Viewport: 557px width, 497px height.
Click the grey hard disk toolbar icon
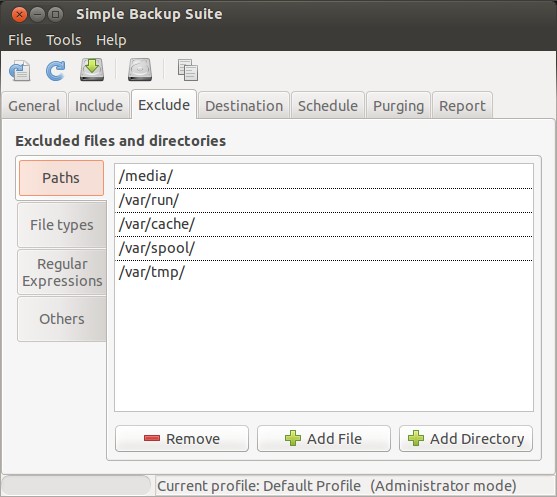tap(140, 70)
